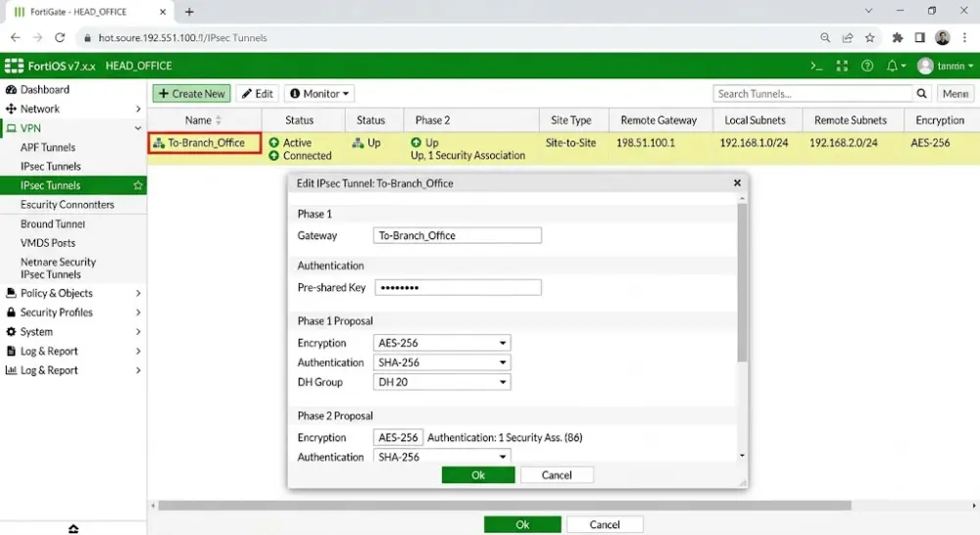Click the browser reload icon

[60, 37]
